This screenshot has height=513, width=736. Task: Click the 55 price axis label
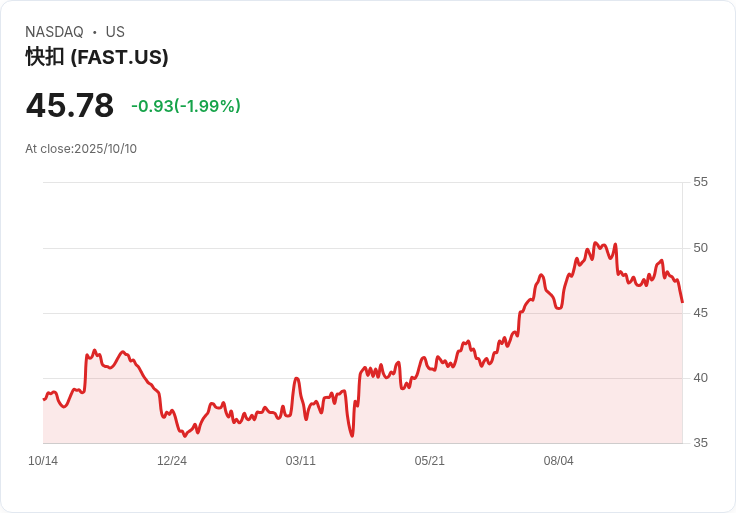point(700,182)
